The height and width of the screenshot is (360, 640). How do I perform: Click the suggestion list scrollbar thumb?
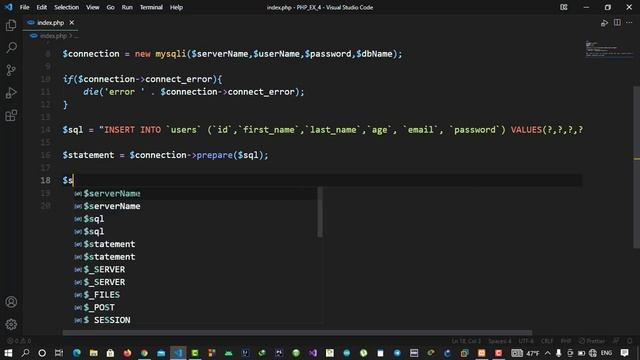pos(320,212)
